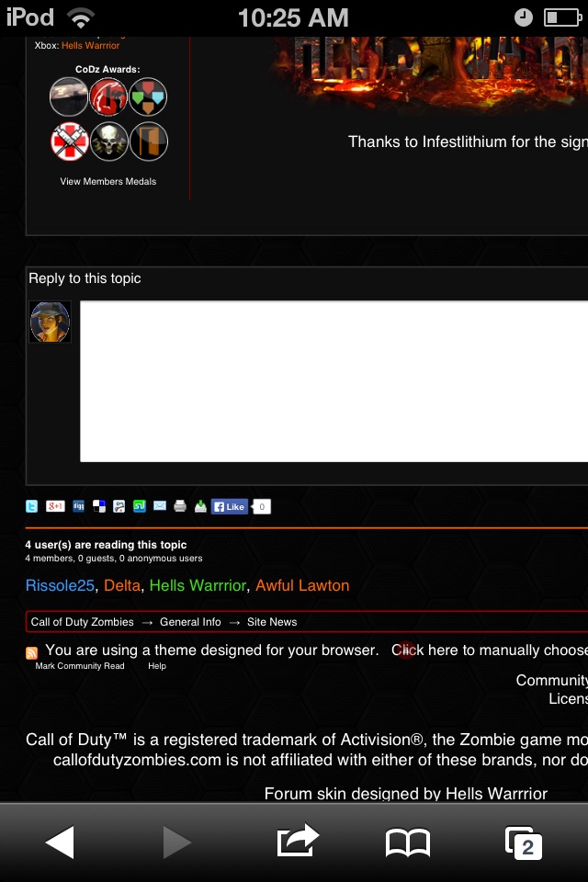588x882 pixels.
Task: Click the battery indicator in status bar
Action: (562, 18)
